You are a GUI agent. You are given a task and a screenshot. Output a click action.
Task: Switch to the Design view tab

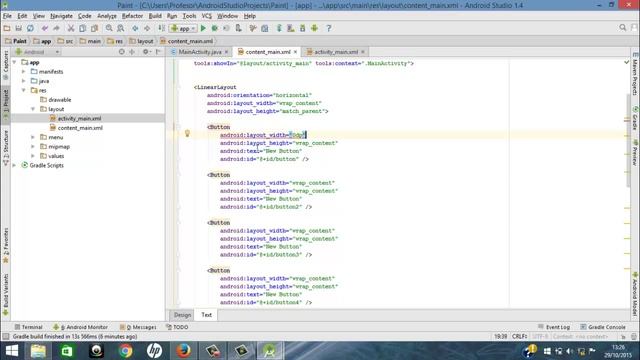click(182, 315)
